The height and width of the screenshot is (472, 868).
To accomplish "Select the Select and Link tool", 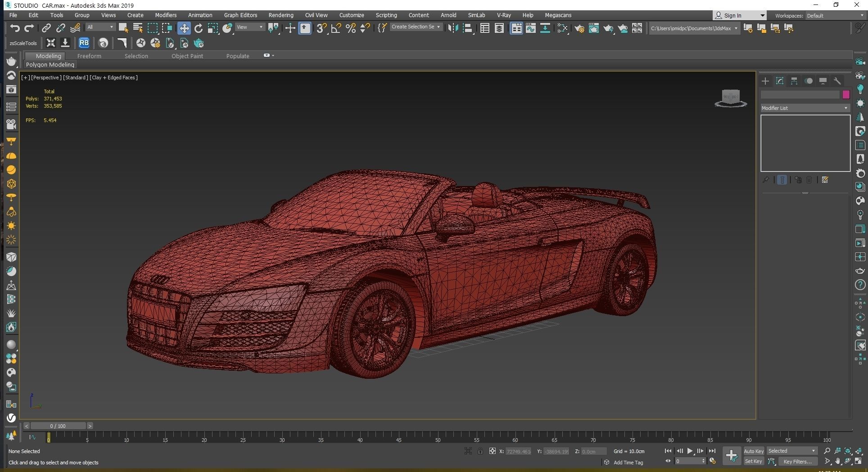I will [46, 28].
